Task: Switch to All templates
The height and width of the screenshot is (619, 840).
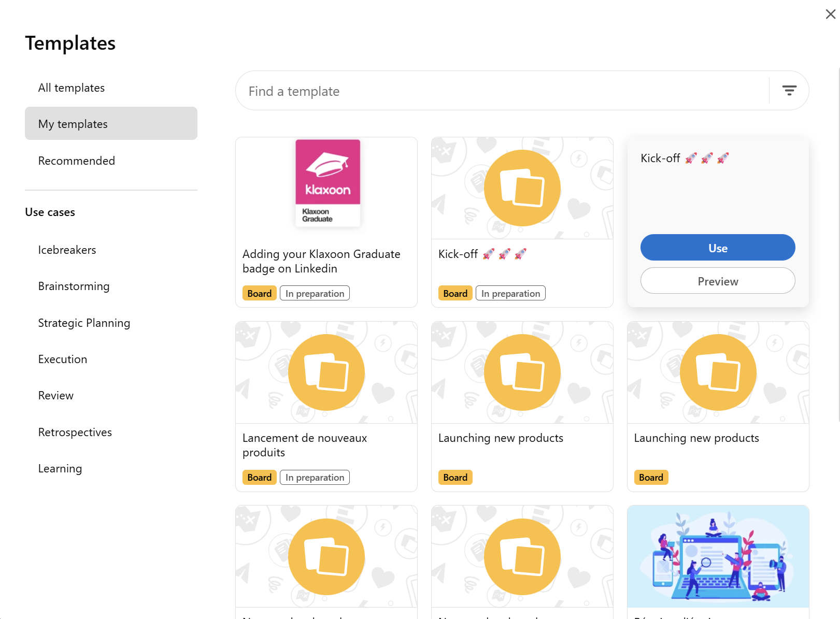Action: (72, 88)
